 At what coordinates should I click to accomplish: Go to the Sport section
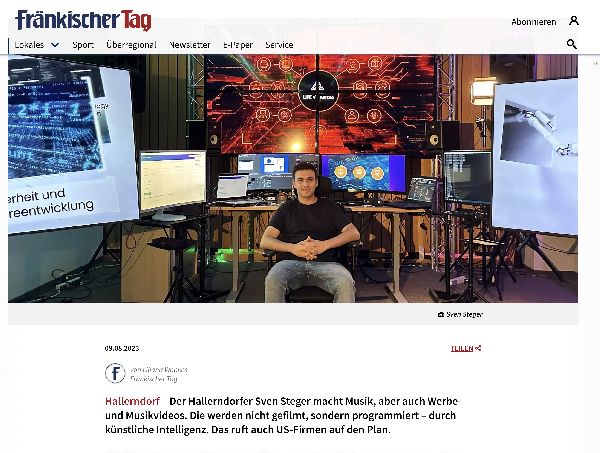click(x=83, y=45)
